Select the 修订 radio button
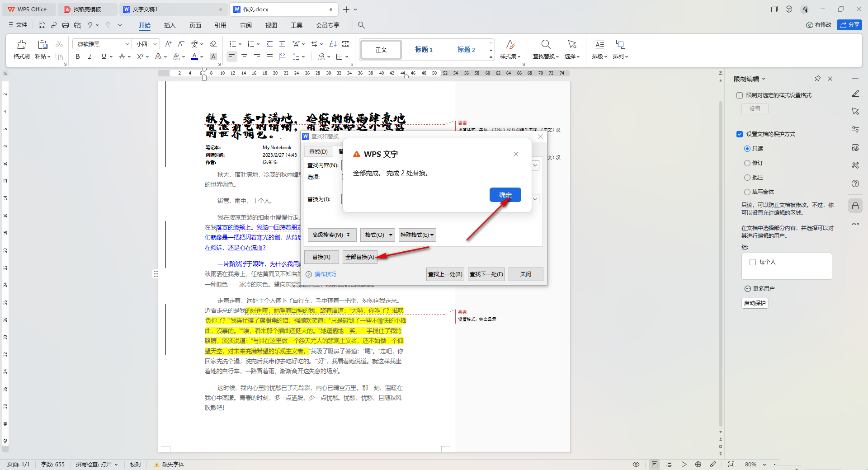Image resolution: width=868 pixels, height=470 pixels. pos(747,163)
